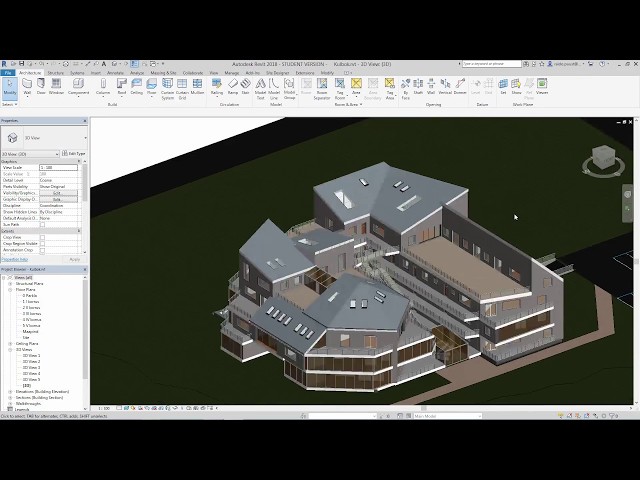Click the View Scale value field
The image size is (640, 480).
click(x=58, y=168)
